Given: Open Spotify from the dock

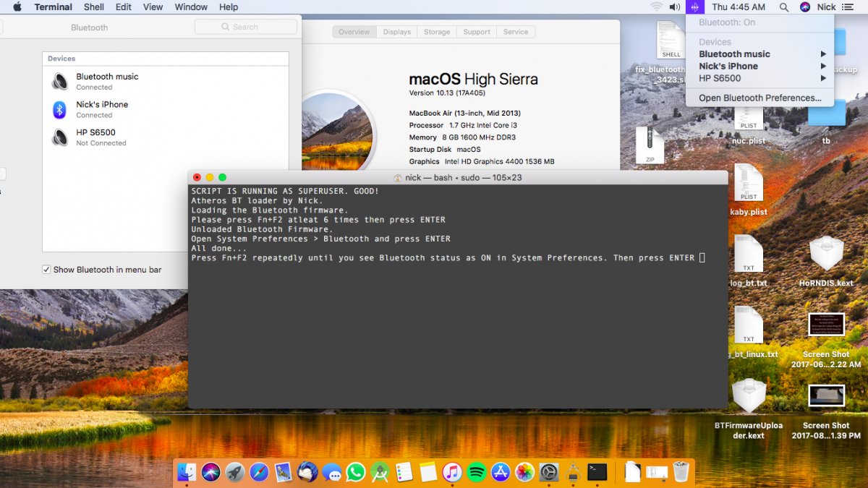Looking at the screenshot, I should [x=476, y=473].
